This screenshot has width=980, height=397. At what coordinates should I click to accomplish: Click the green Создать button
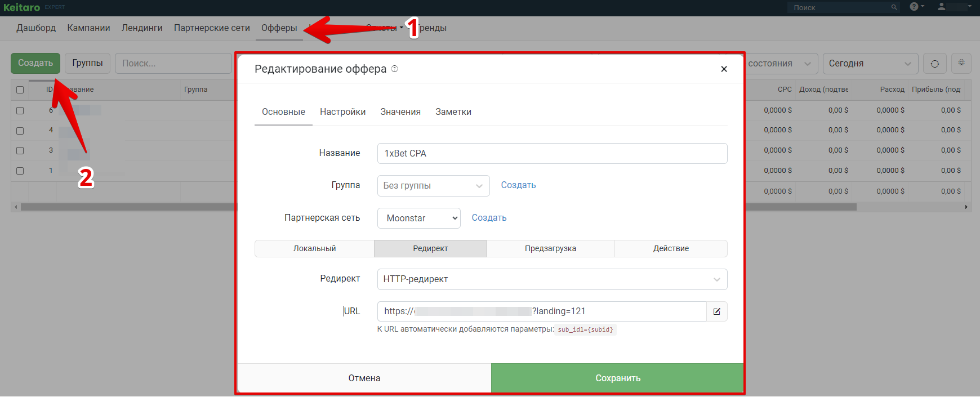click(x=35, y=63)
